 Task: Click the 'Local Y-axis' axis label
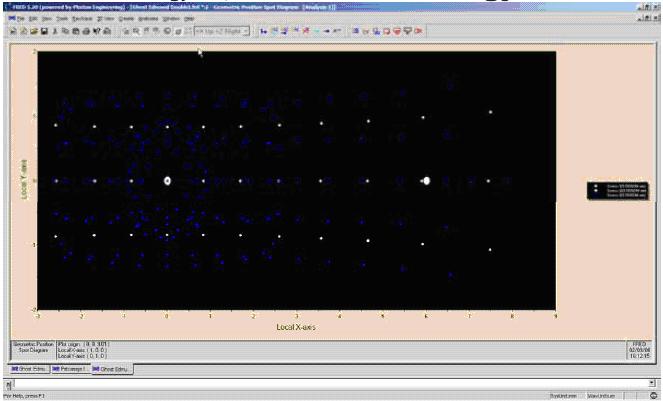(x=24, y=179)
